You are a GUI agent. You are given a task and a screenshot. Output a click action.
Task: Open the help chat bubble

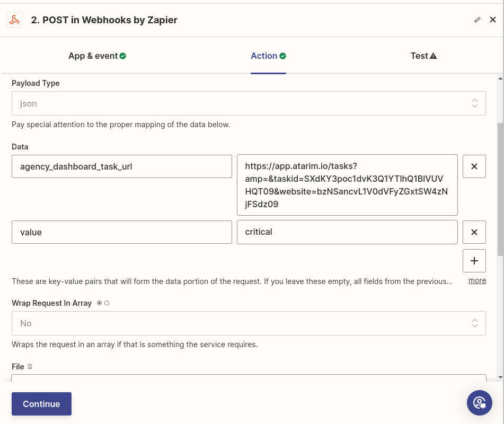pos(480,403)
